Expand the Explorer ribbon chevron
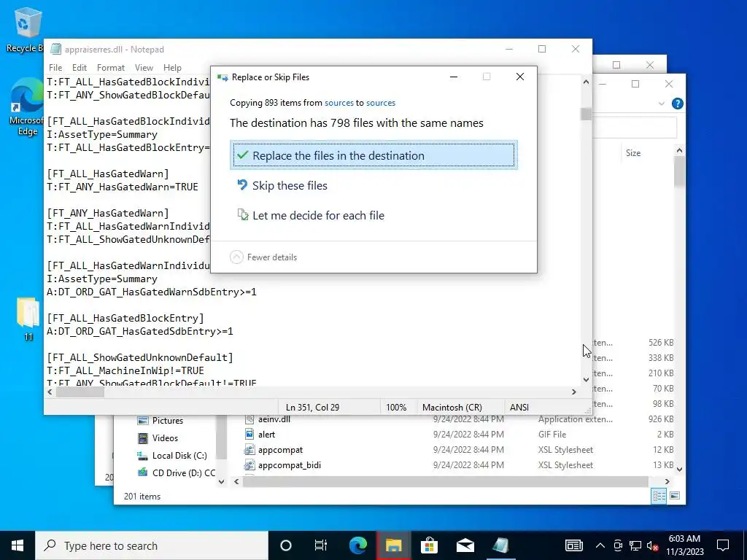747x560 pixels. coord(661,104)
